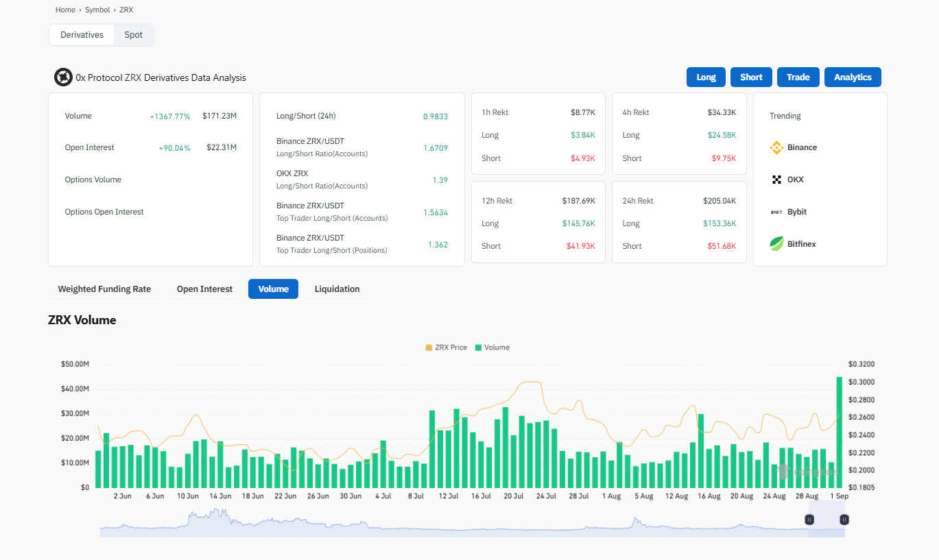This screenshot has height=560, width=939.
Task: Click the Trade button
Action: pyautogui.click(x=798, y=77)
